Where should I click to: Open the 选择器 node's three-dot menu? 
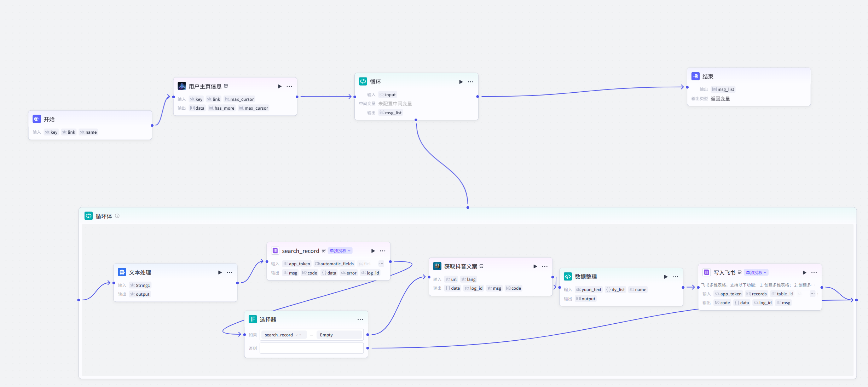[360, 319]
